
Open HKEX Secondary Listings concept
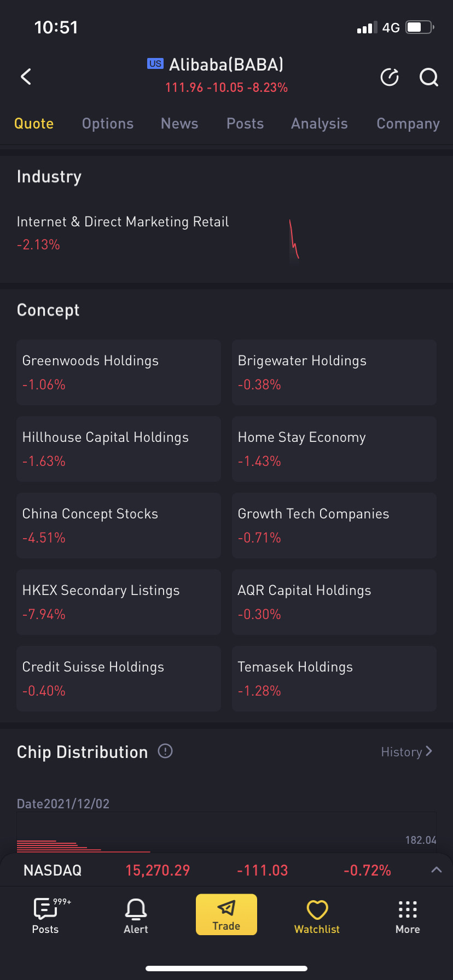pyautogui.click(x=119, y=602)
